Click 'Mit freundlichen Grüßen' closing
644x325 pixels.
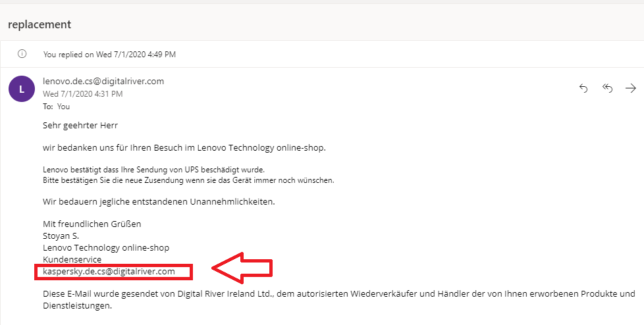pos(92,224)
